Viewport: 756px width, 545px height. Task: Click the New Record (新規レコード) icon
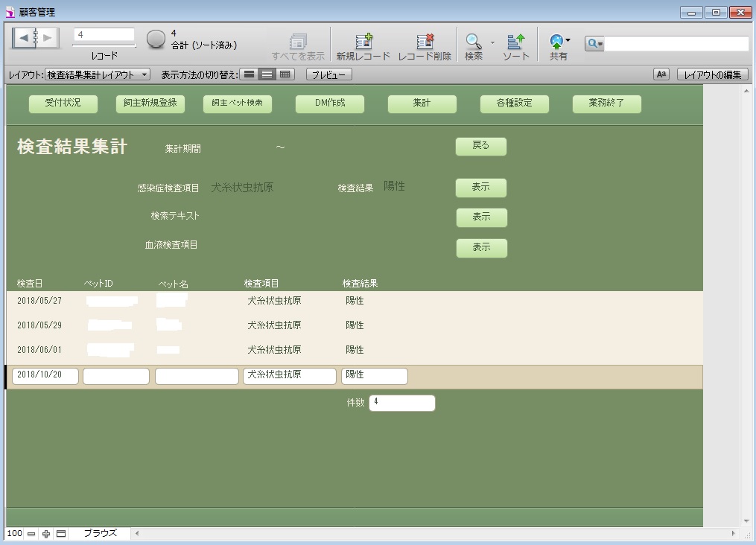click(x=363, y=42)
